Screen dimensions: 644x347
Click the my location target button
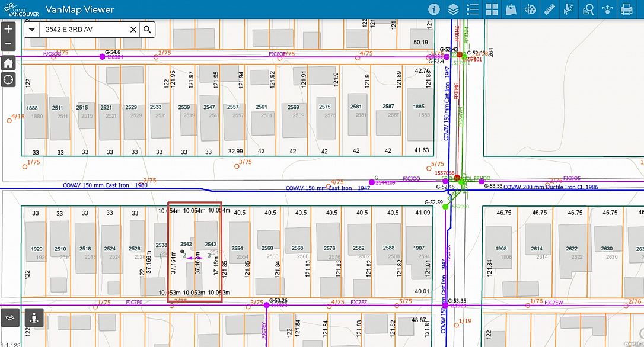click(x=8, y=80)
